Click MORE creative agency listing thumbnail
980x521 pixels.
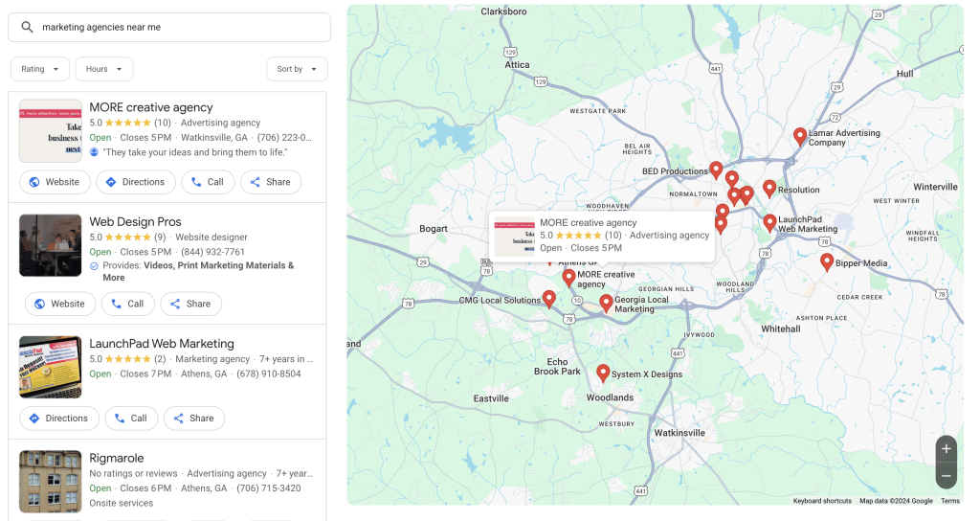tap(51, 130)
